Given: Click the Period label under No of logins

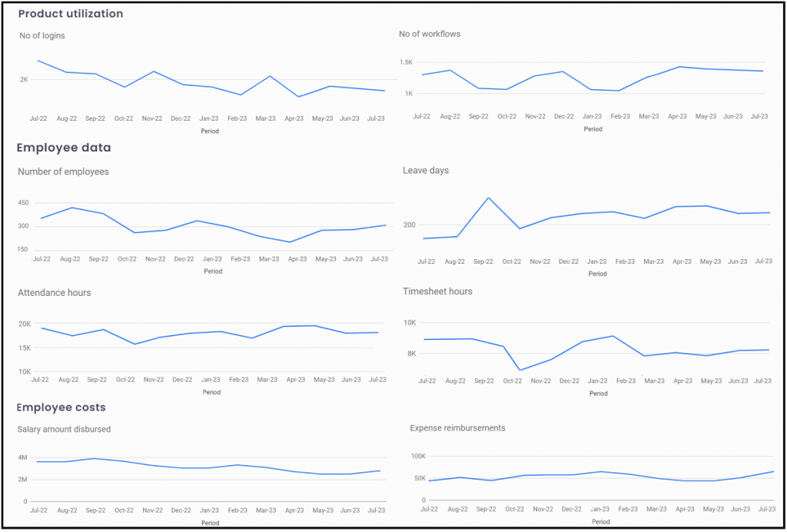Looking at the screenshot, I should click(211, 131).
